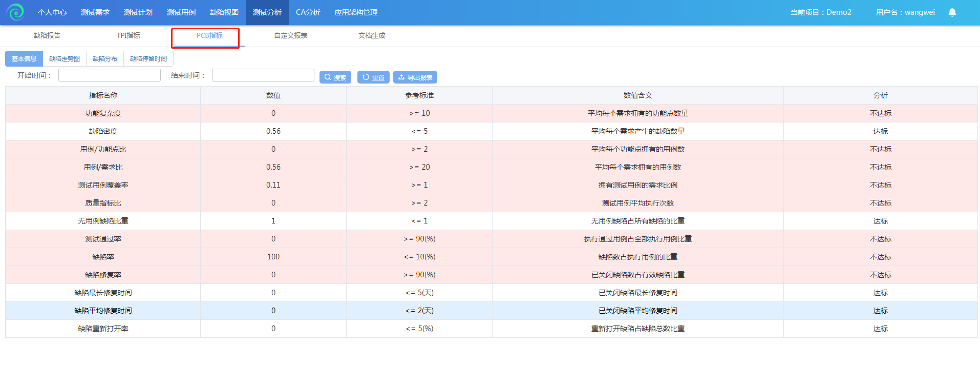
Task: Open the CA分析 menu item
Action: click(x=308, y=12)
